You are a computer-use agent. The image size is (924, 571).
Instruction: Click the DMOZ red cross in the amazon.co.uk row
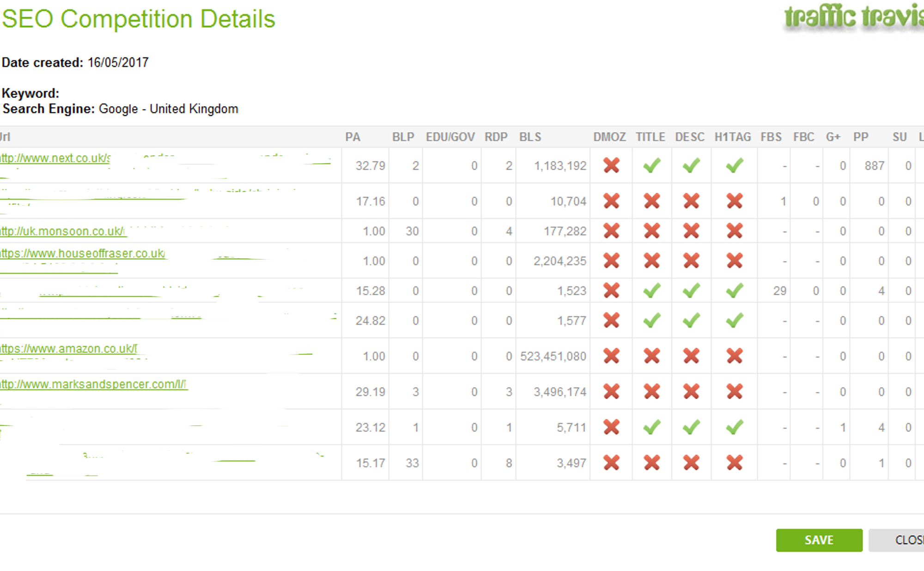[611, 356]
